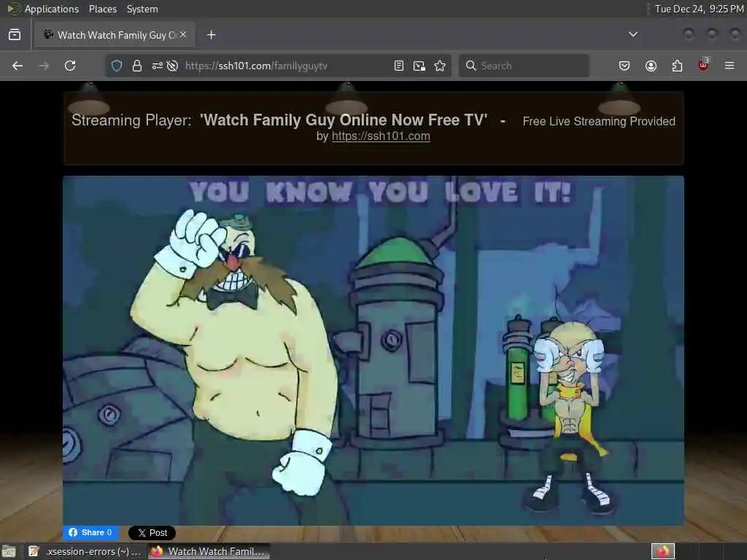Go back to the previous page
Image resolution: width=747 pixels, height=560 pixels.
[18, 66]
